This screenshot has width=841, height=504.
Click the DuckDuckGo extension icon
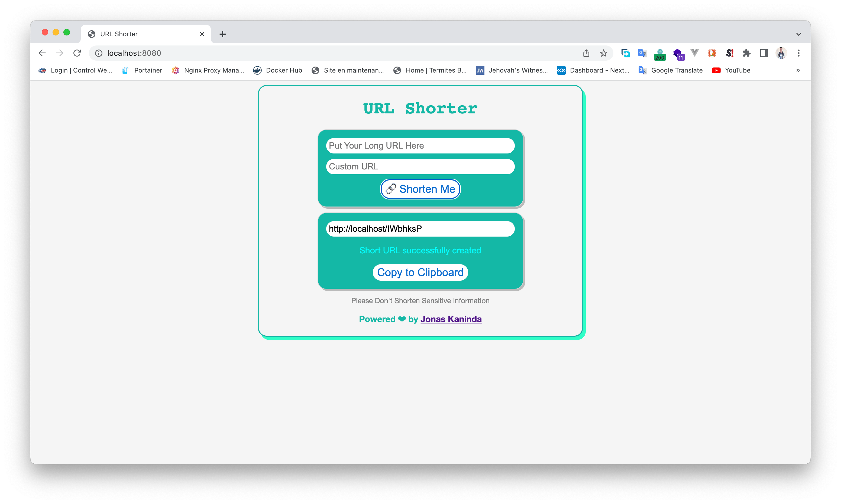[712, 53]
